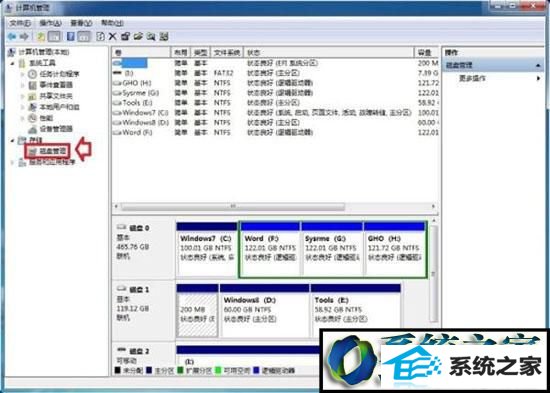Click the Refresh toolbar icon
The height and width of the screenshot is (393, 550).
tap(100, 36)
